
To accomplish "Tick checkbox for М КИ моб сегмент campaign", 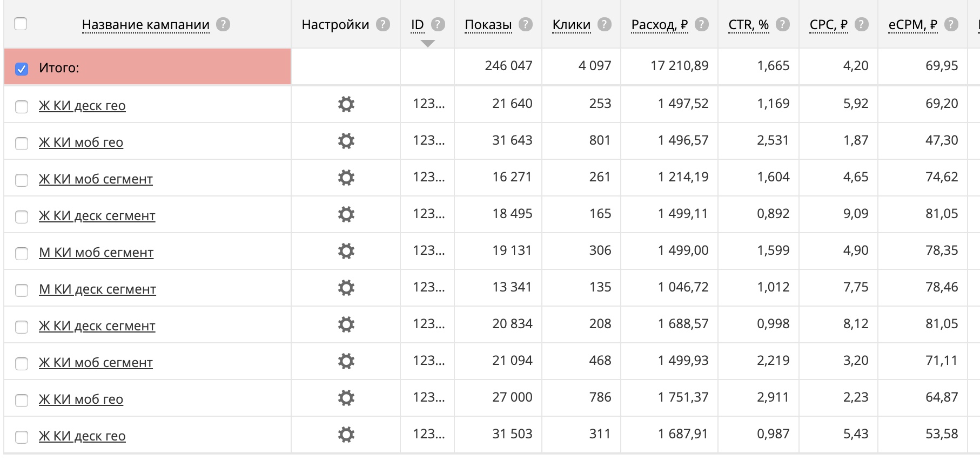I will point(22,253).
